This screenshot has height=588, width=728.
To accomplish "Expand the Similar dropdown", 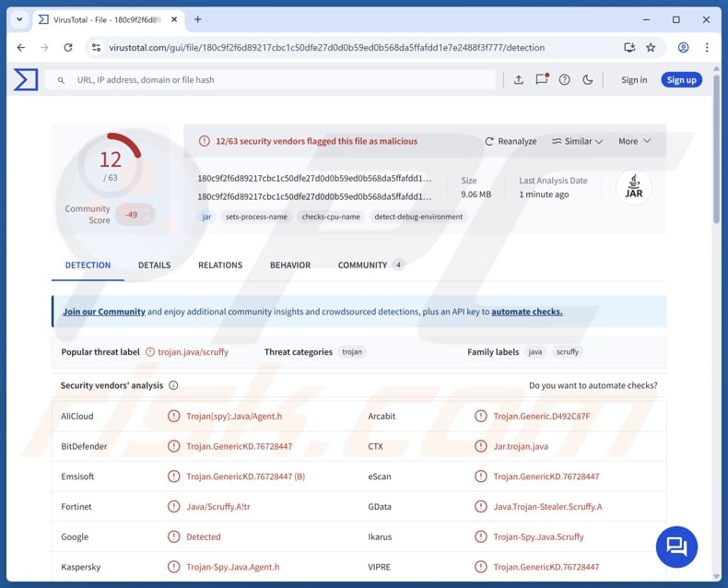I will pos(577,141).
